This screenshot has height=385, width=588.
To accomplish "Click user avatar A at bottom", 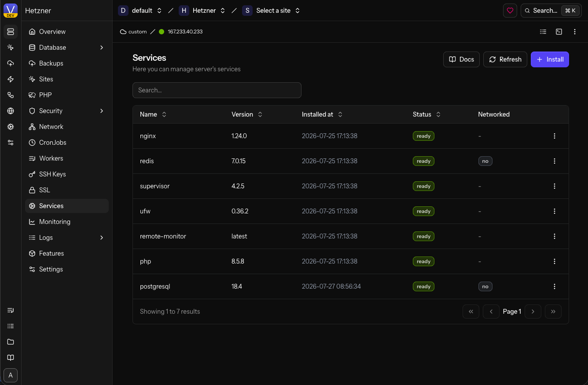I will (x=11, y=375).
